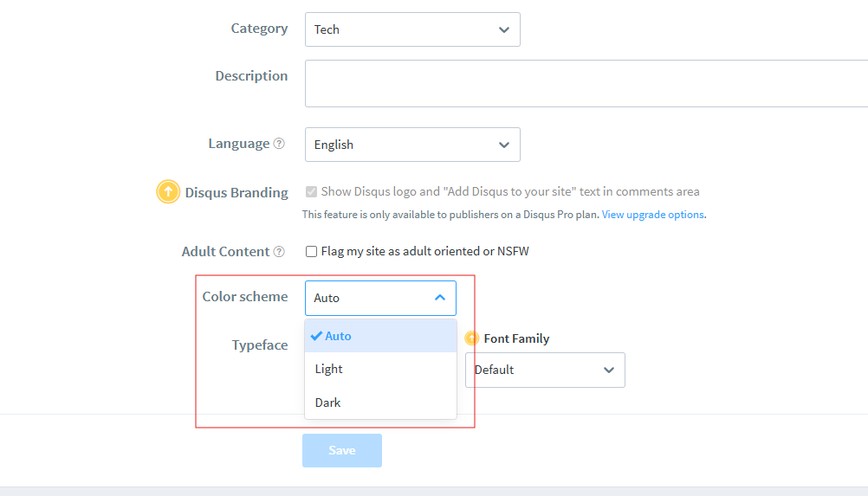Expand the Language dropdown showing English
The width and height of the screenshot is (868, 496).
[412, 145]
